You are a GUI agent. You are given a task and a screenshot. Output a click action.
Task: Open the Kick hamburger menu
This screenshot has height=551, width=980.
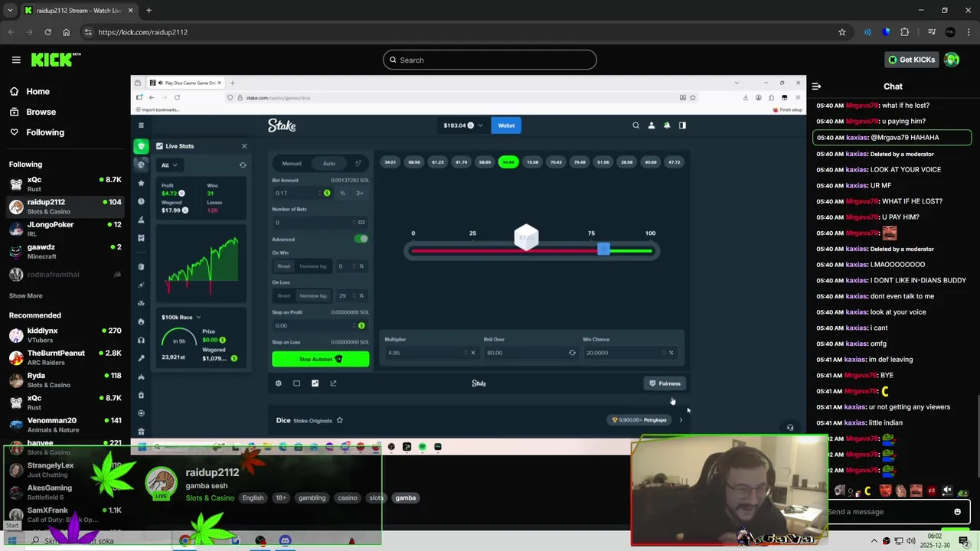(x=16, y=60)
